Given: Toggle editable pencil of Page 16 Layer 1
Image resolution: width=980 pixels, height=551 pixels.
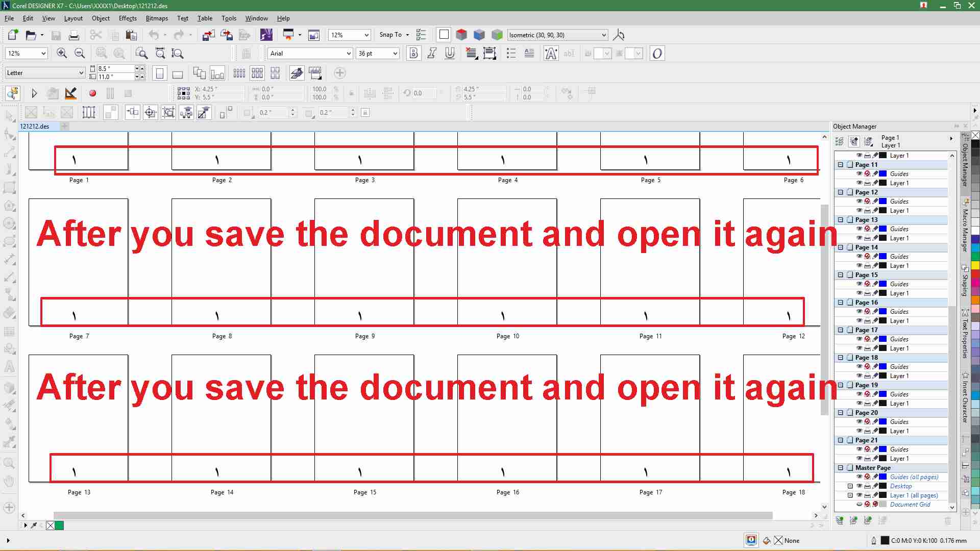Looking at the screenshot, I should point(875,321).
